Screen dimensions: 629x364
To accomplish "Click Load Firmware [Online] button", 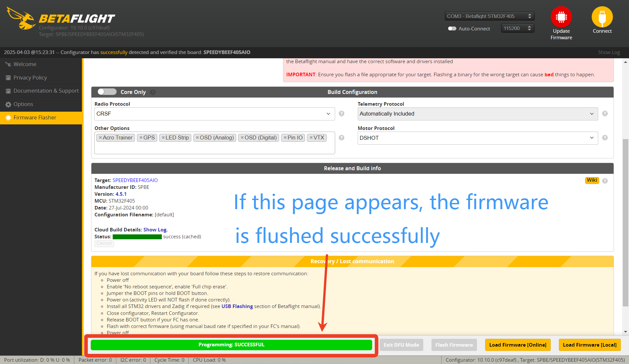I will 518,345.
